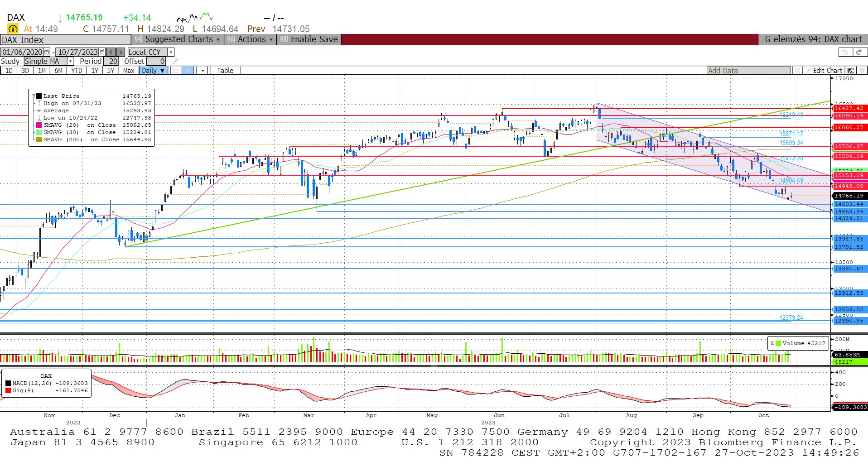Viewport: 868px width, 476px height.
Task: Collapse the Last Price legend tree
Action: coord(33,96)
